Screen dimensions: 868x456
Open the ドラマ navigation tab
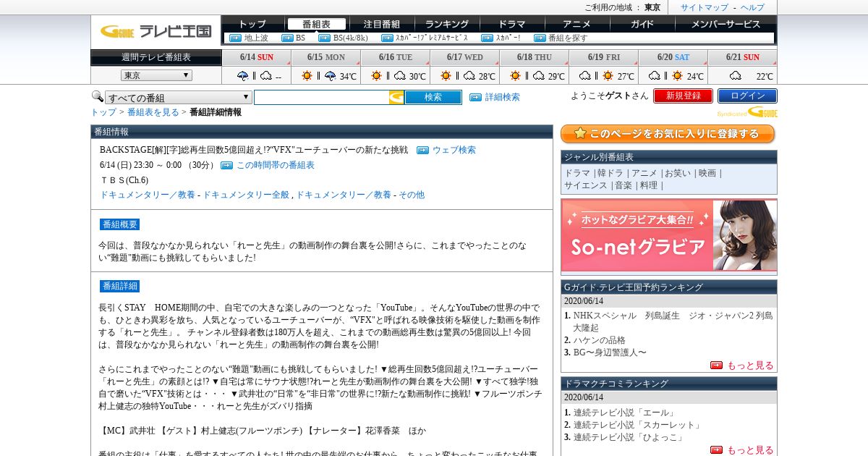(x=511, y=24)
